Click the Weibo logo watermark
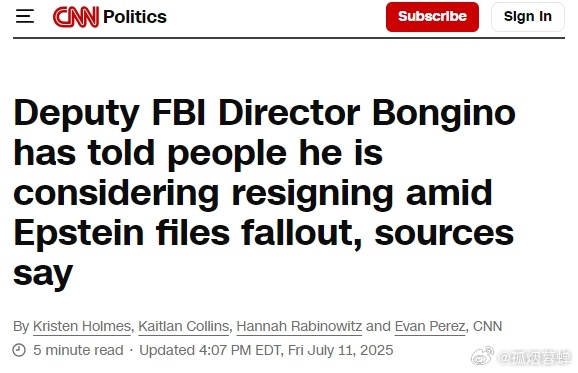Screen dimensions: 578x373 pos(483,356)
